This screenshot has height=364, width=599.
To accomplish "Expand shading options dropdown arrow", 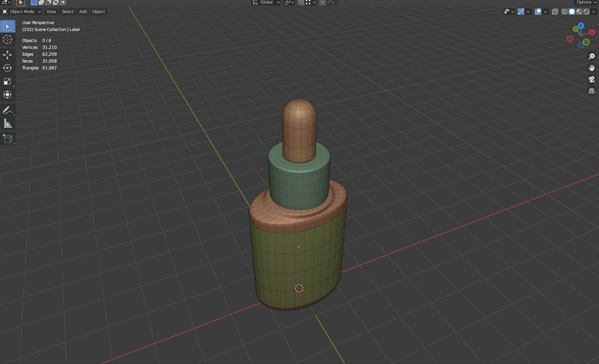I will click(594, 12).
